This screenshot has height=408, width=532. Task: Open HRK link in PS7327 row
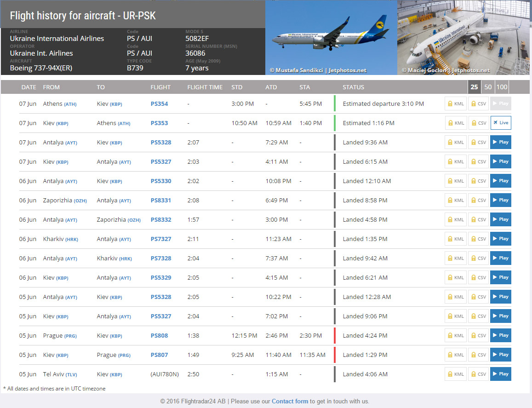click(x=72, y=240)
